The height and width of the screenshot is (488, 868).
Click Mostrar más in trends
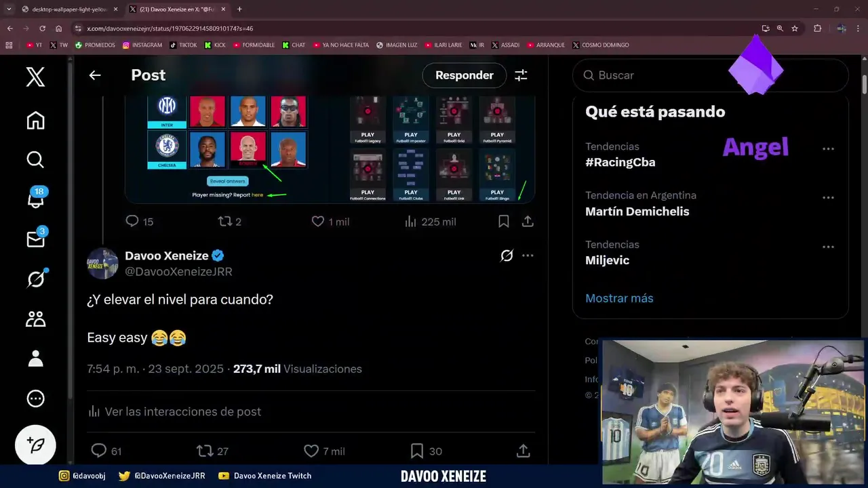619,298
